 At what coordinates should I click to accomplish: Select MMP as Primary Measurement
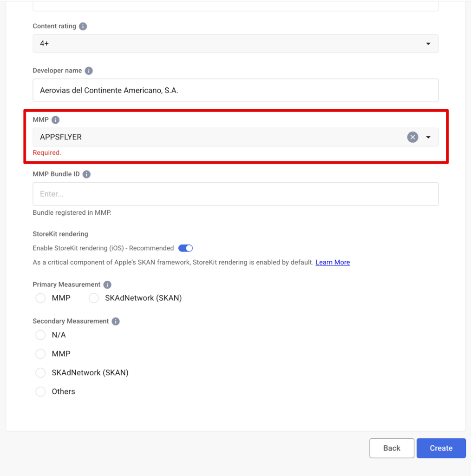(41, 298)
